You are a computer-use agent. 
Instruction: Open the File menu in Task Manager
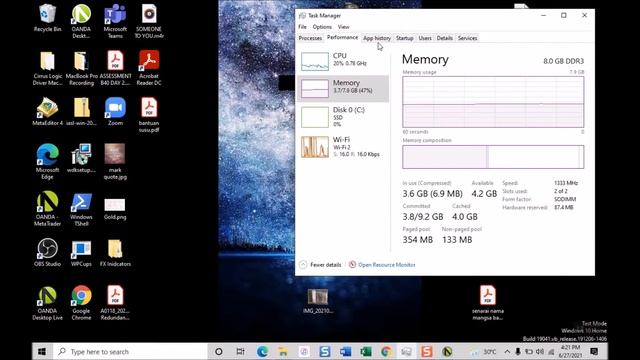pos(302,27)
